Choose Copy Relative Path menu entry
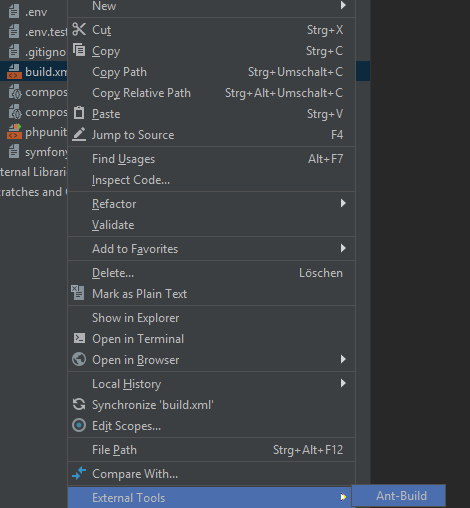Image resolution: width=470 pixels, height=508 pixels. (x=211, y=93)
